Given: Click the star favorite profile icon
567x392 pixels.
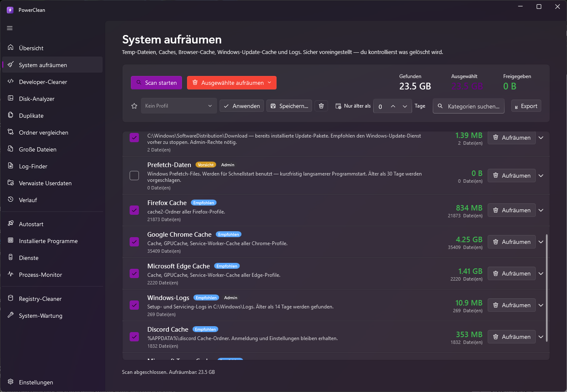Looking at the screenshot, I should point(134,106).
